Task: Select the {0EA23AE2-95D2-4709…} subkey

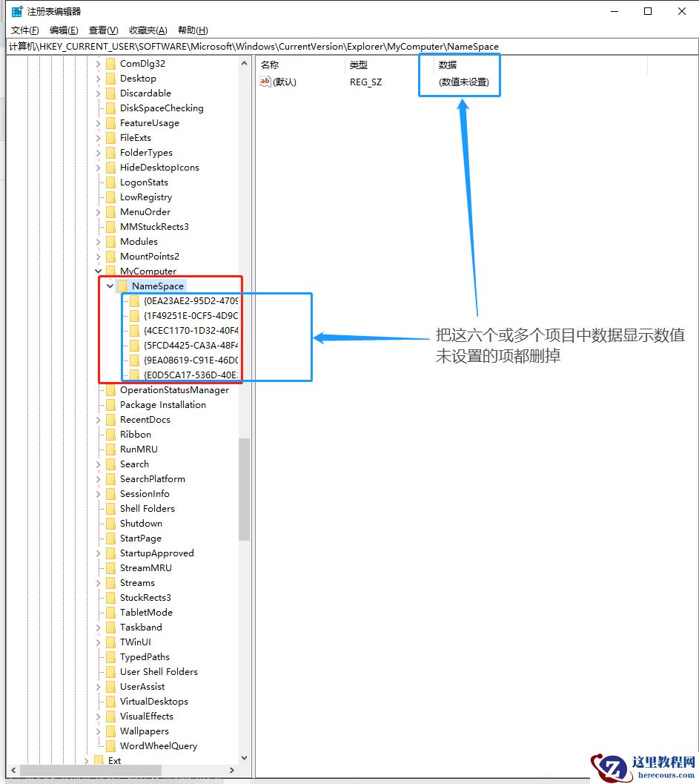Action: coord(185,300)
